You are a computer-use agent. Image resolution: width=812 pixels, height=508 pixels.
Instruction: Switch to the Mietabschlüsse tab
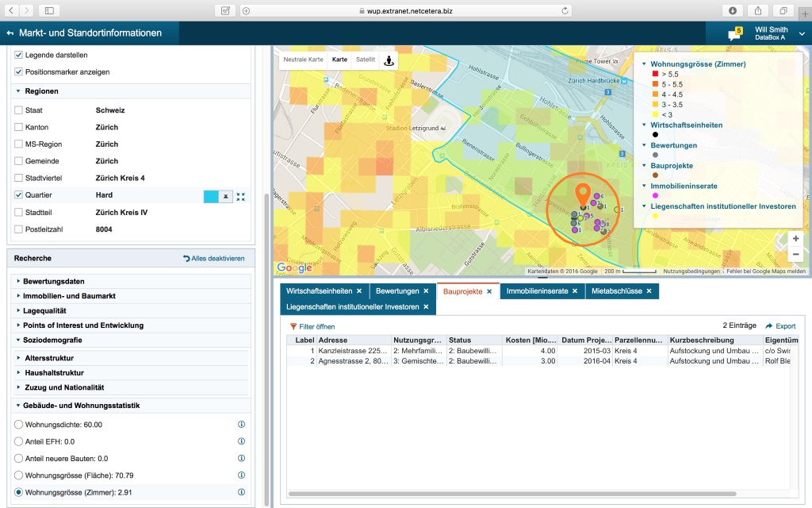coord(617,291)
